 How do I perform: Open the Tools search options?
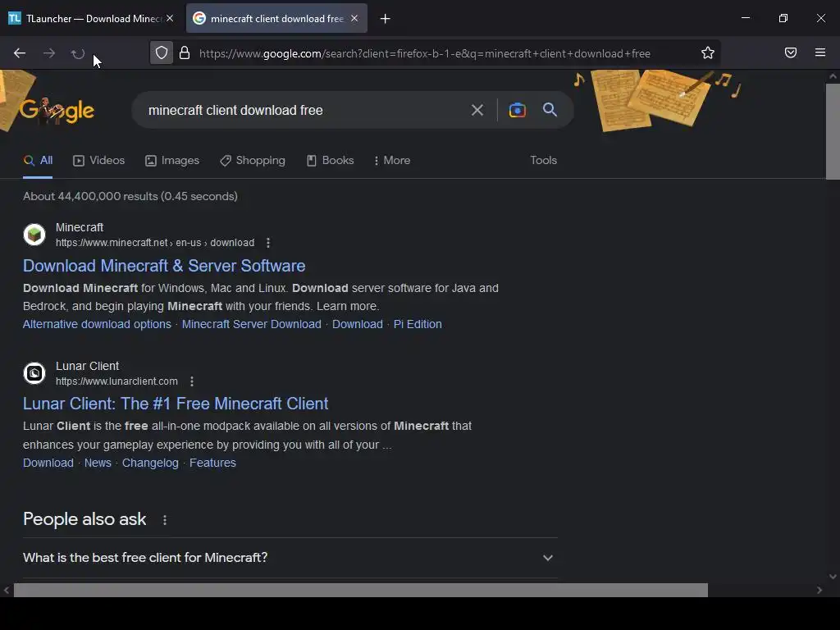click(x=543, y=160)
